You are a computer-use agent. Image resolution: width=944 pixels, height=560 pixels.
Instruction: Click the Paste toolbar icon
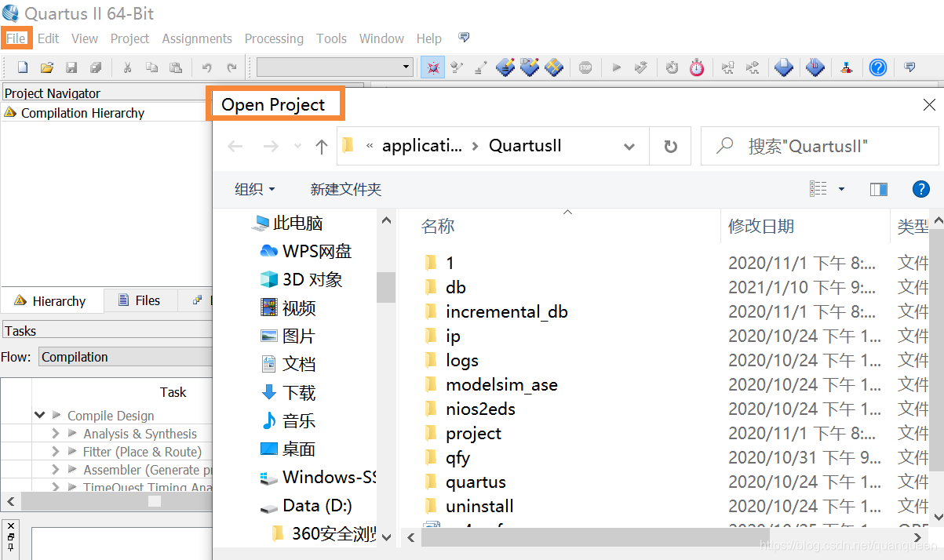176,67
